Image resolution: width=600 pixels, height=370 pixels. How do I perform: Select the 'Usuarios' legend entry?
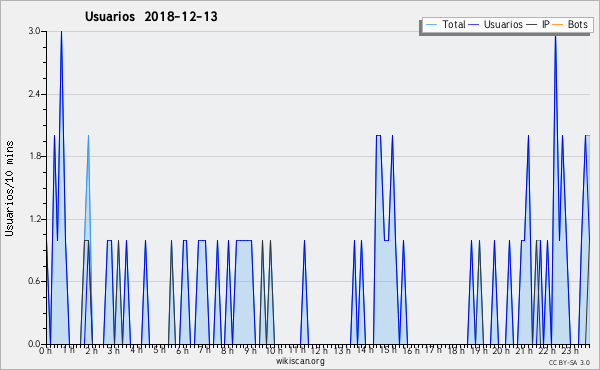[x=495, y=24]
